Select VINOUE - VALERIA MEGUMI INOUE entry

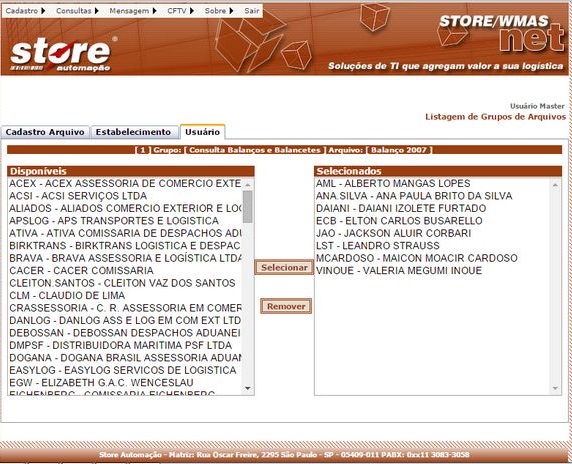[432, 270]
